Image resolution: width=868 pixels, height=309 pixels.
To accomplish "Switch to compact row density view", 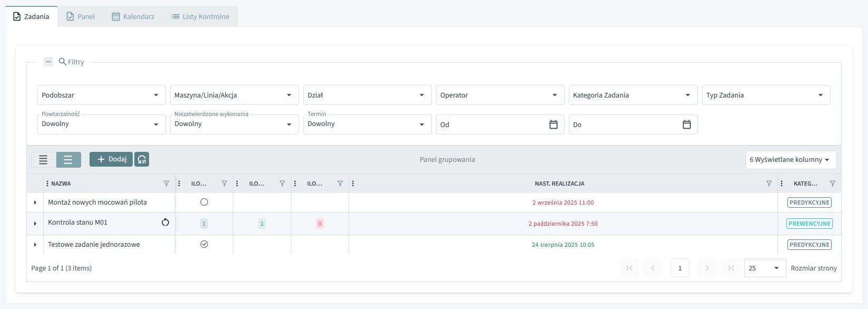I will [x=44, y=160].
